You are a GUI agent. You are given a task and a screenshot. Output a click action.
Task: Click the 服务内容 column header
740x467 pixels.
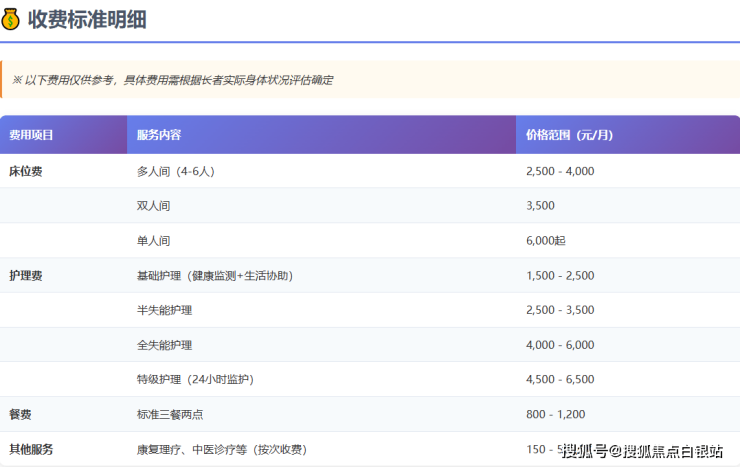click(159, 135)
